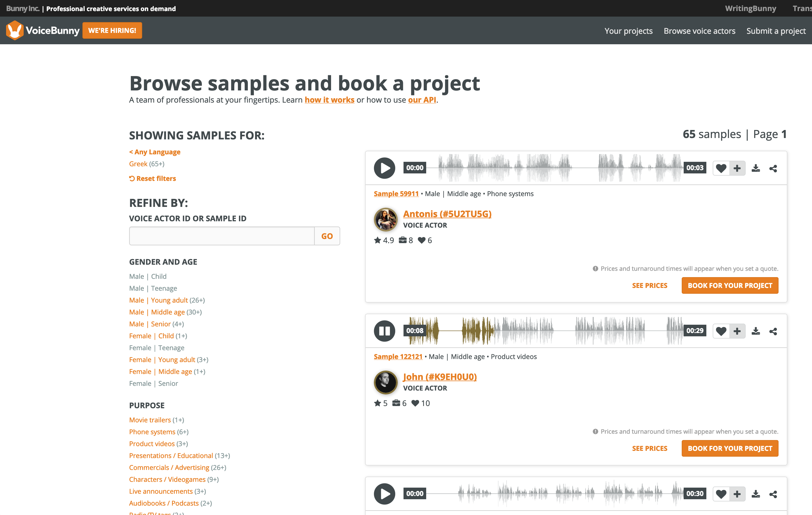The height and width of the screenshot is (515, 812).
Task: Favorite the Antonis sample with heart icon
Action: pyautogui.click(x=721, y=168)
